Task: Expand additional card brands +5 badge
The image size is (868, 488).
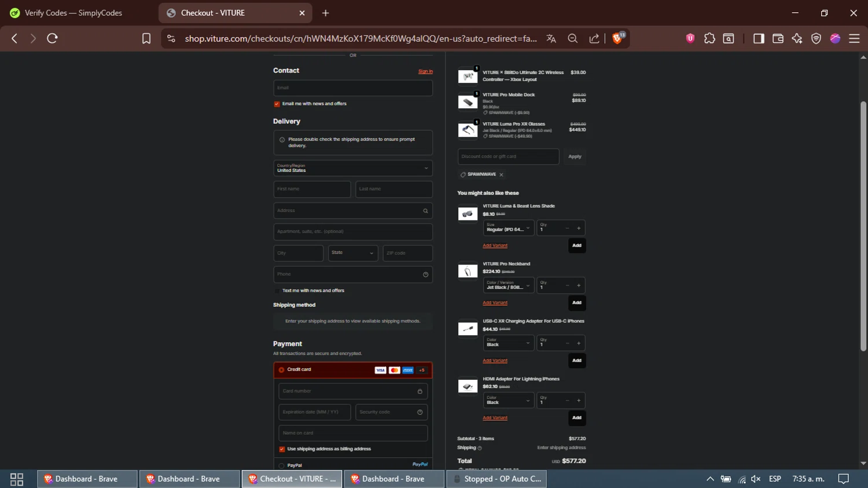Action: click(x=422, y=370)
